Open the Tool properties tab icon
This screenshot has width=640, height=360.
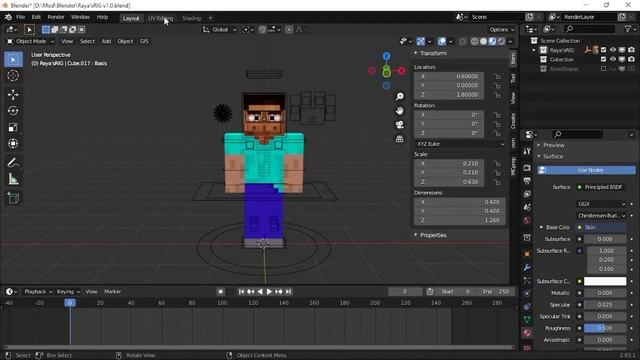pyautogui.click(x=527, y=151)
